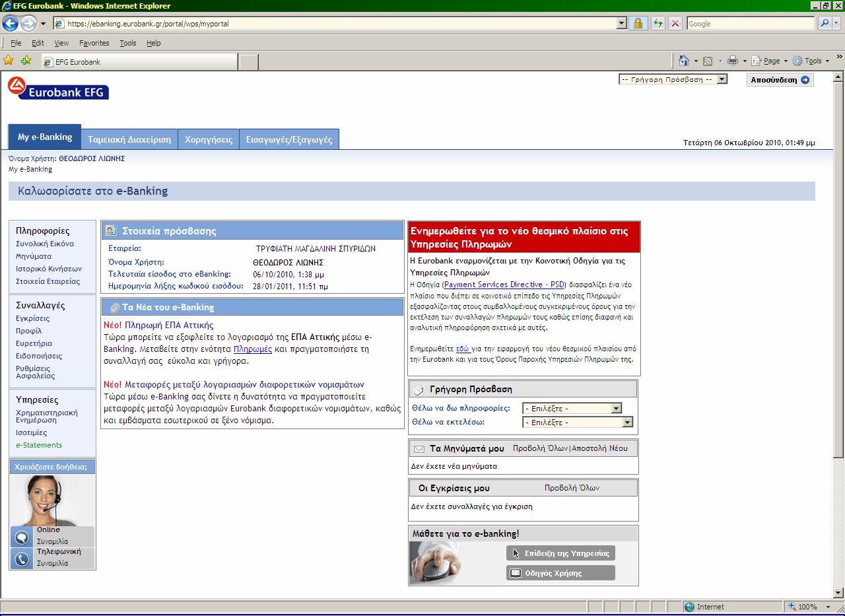Open the Favorites menu
This screenshot has width=845, height=616.
[94, 43]
